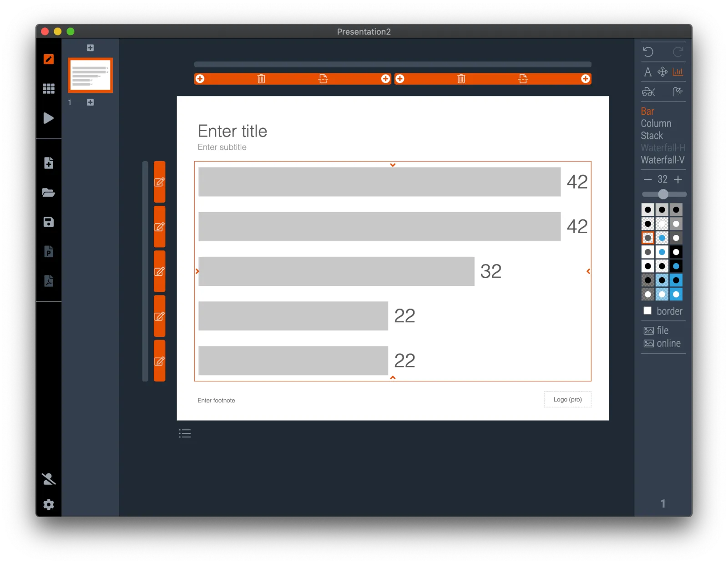The width and height of the screenshot is (728, 564).
Task: Click the chart's right chevron handle
Action: pos(588,271)
